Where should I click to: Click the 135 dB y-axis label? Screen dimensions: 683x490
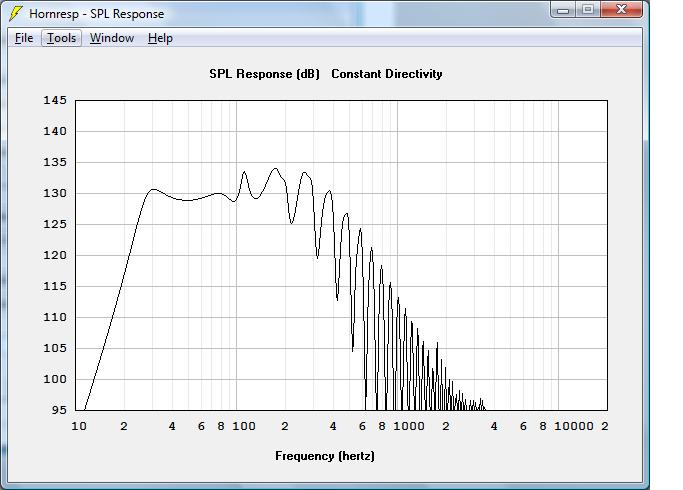(x=55, y=162)
